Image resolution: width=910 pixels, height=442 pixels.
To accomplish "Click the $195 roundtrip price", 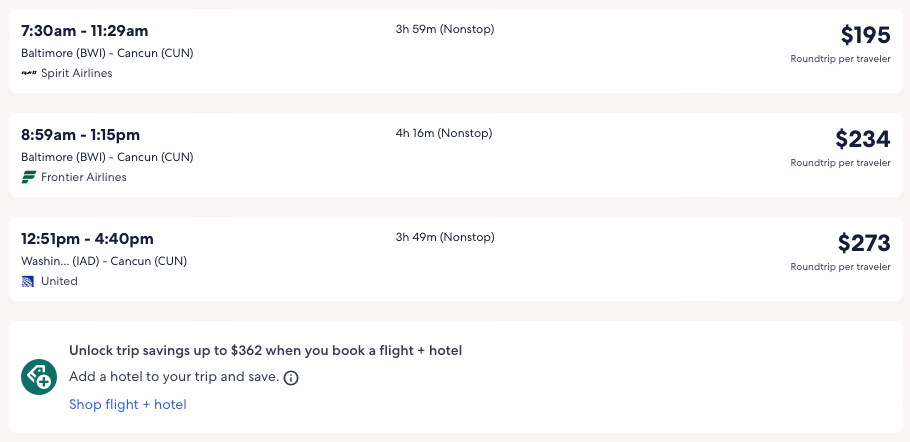I will 864,36.
